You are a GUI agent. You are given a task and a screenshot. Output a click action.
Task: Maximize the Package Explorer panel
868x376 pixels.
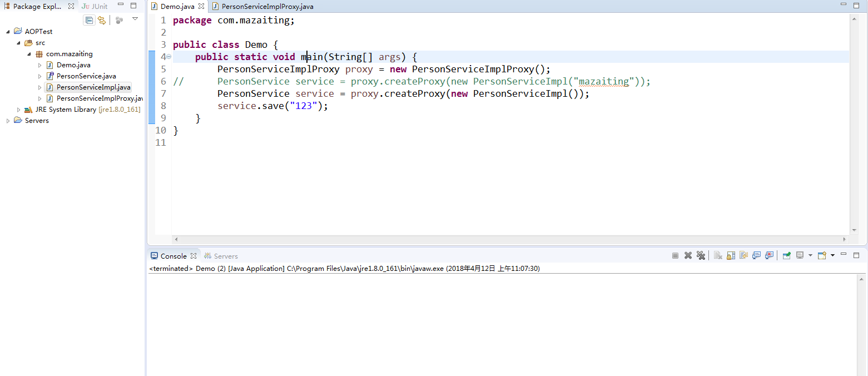(x=133, y=6)
